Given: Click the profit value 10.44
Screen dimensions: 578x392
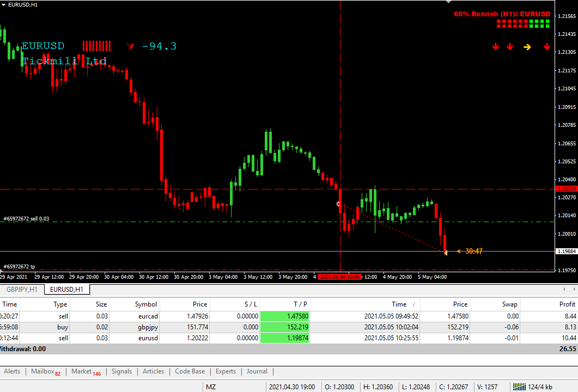Looking at the screenshot, I should pos(569,338).
